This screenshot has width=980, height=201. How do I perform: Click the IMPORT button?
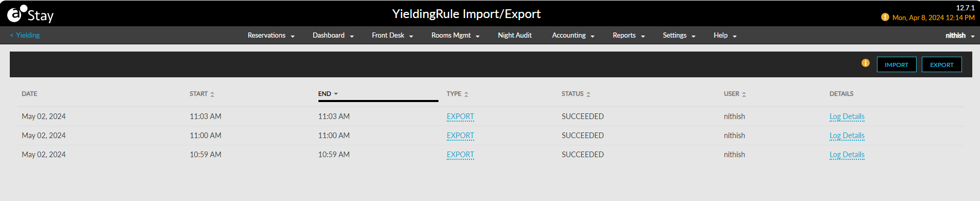tap(897, 64)
